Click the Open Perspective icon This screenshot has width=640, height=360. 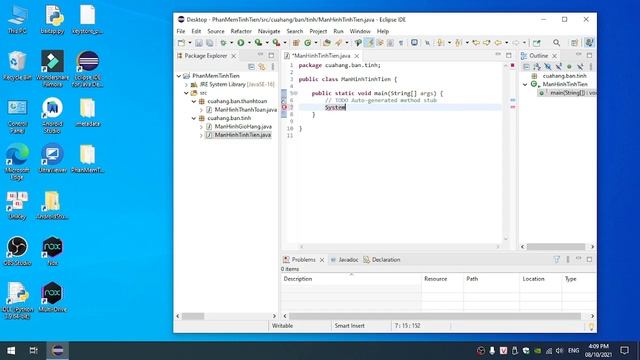click(x=574, y=43)
